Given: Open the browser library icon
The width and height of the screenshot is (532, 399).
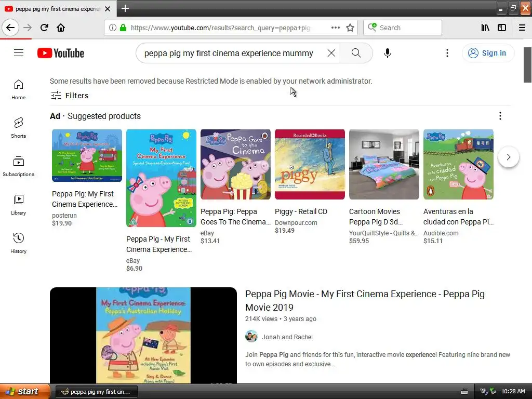Looking at the screenshot, I should click(x=485, y=28).
